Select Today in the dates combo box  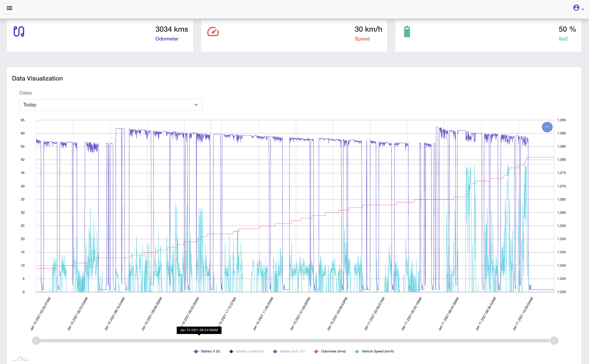111,105
